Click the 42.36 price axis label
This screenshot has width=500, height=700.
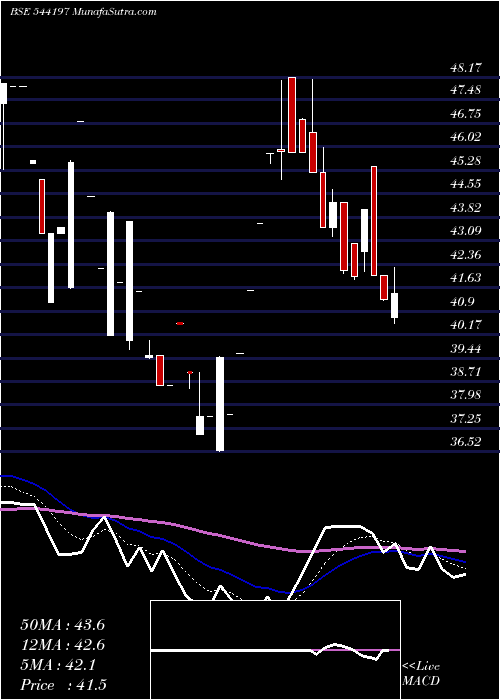[x=466, y=254]
